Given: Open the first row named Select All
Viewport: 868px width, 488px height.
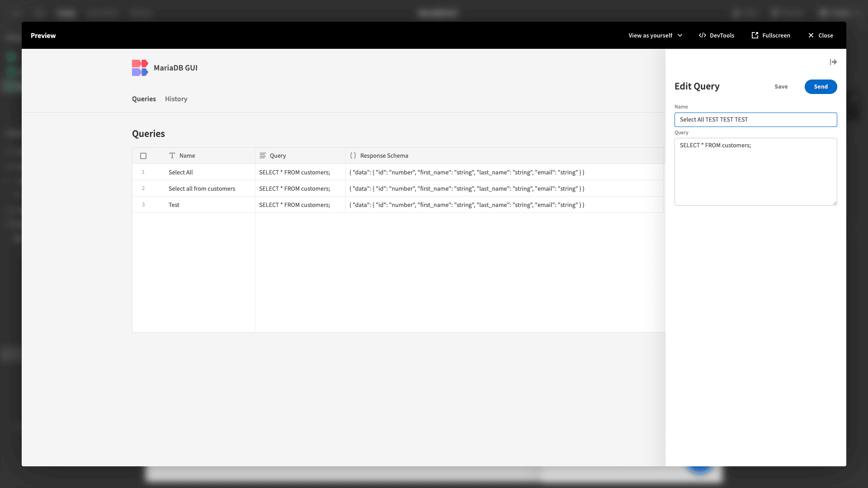Looking at the screenshot, I should pos(398,172).
